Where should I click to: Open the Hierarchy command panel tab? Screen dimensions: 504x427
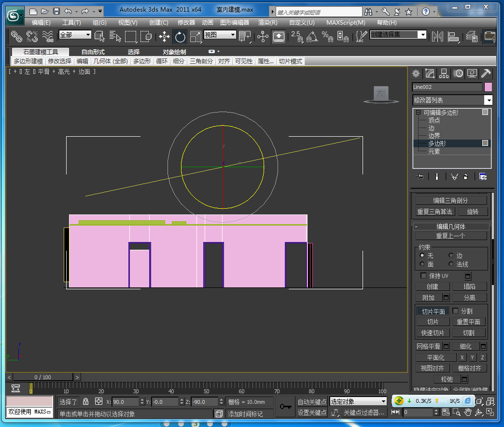tap(444, 73)
